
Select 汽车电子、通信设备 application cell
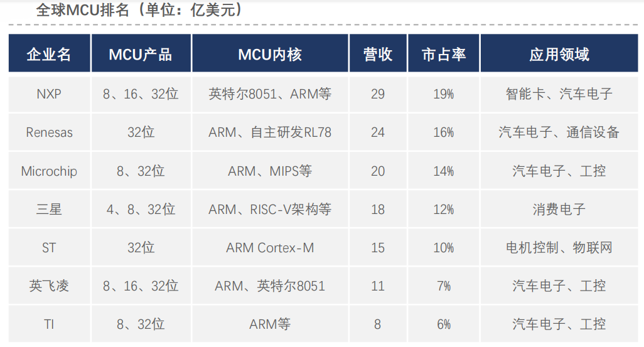coord(559,132)
